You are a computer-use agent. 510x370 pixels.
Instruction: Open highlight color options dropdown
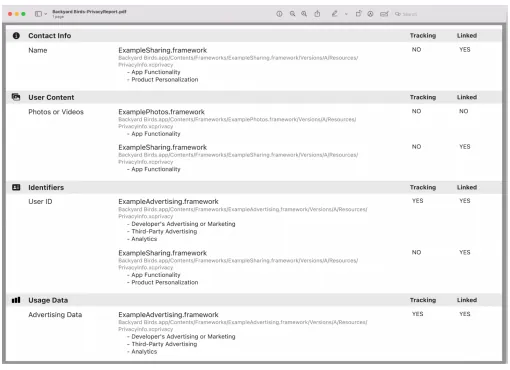point(346,14)
